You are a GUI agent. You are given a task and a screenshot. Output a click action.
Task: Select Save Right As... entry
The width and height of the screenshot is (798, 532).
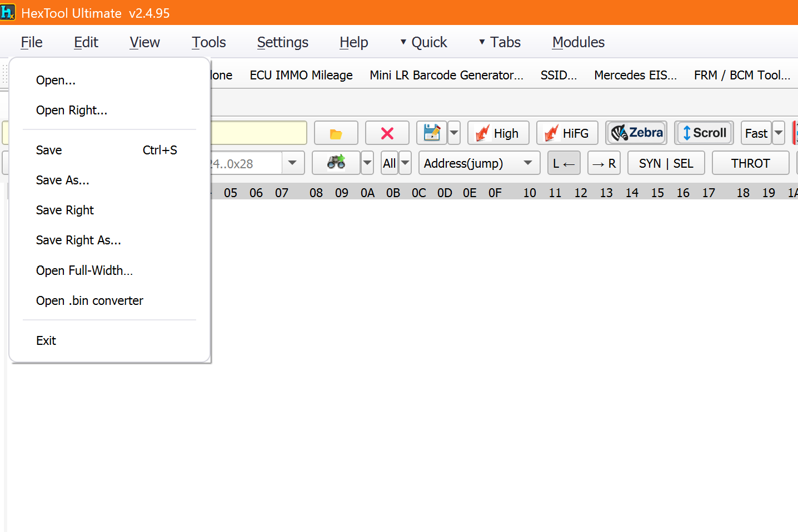(109, 240)
